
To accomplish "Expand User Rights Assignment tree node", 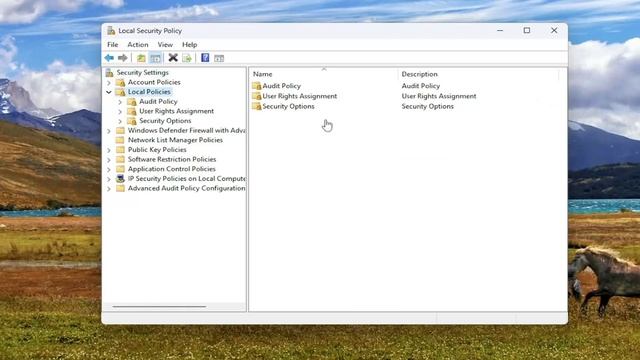I will (x=120, y=111).
